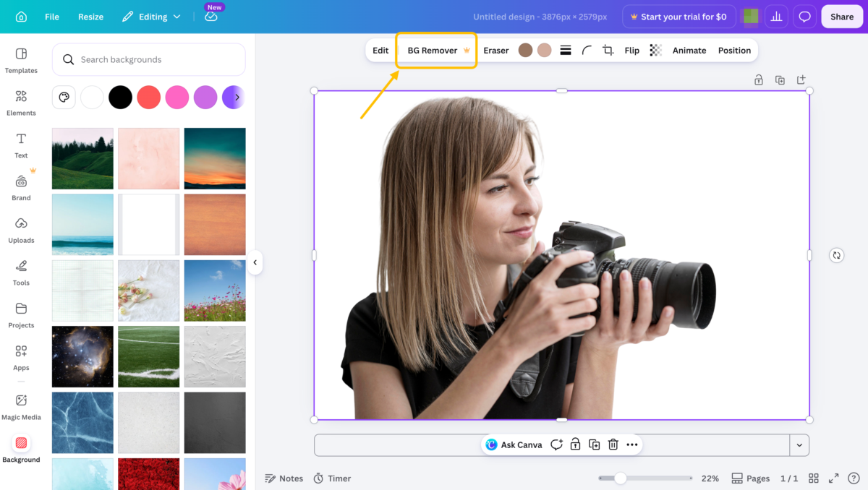Open the Templates panel
Screen dimensions: 868x490
click(21, 60)
